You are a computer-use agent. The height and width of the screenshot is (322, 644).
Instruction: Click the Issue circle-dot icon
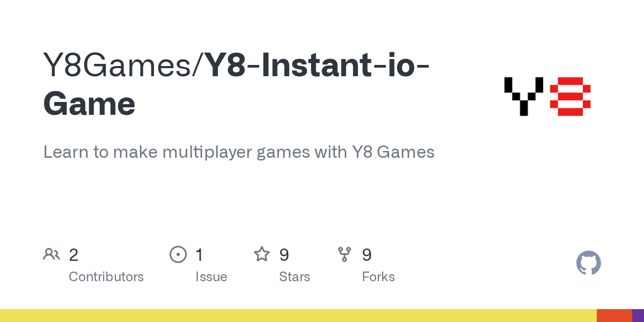(x=178, y=254)
